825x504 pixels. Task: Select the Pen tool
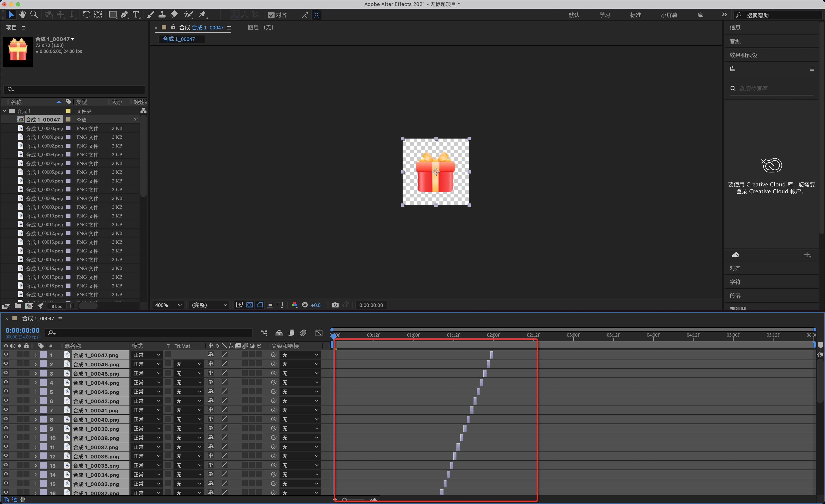[124, 14]
